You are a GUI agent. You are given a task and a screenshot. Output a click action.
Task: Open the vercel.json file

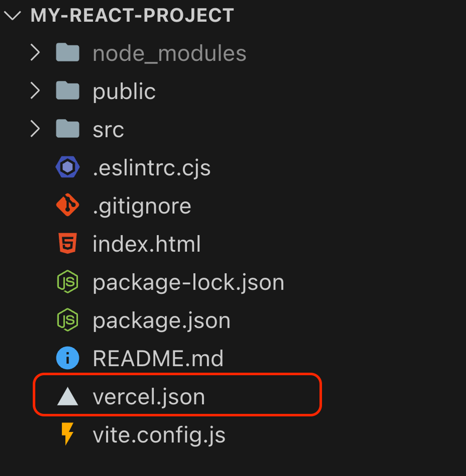(149, 397)
